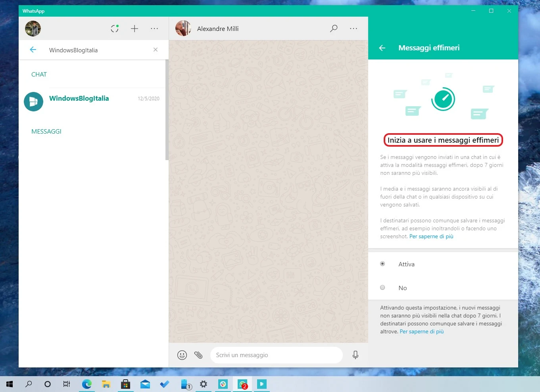Open Per saperne di più link
Viewport: 540px width, 392px height.
point(431,236)
